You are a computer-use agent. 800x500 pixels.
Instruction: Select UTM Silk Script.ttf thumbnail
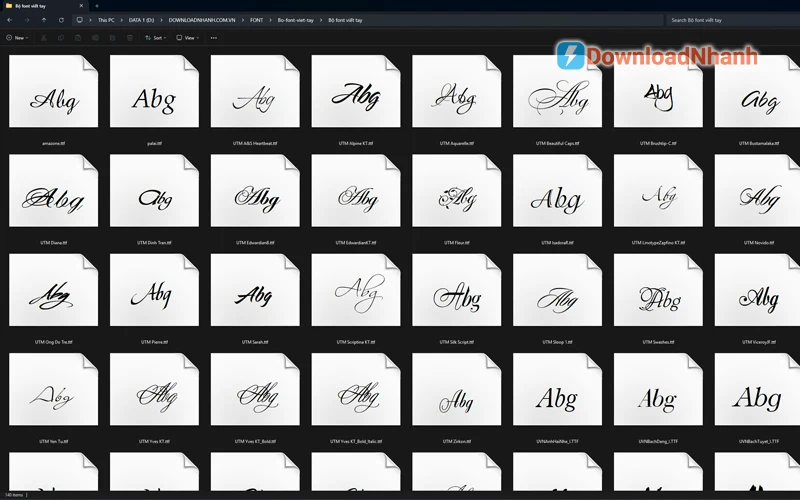(x=457, y=290)
